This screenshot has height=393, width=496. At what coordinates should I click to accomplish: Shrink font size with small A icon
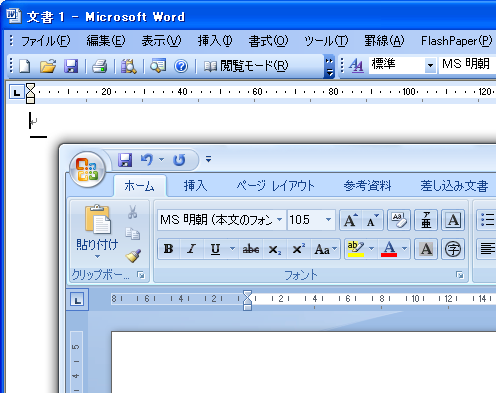point(373,220)
